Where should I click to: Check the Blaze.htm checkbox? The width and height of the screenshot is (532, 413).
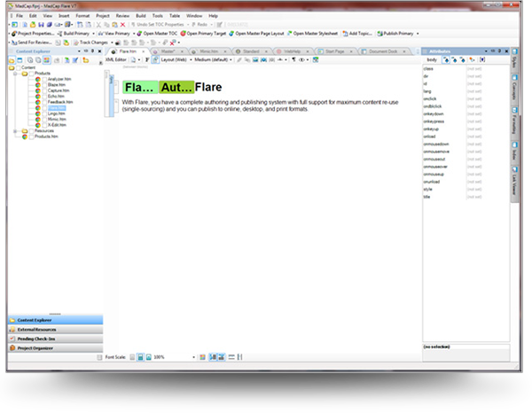(x=44, y=85)
